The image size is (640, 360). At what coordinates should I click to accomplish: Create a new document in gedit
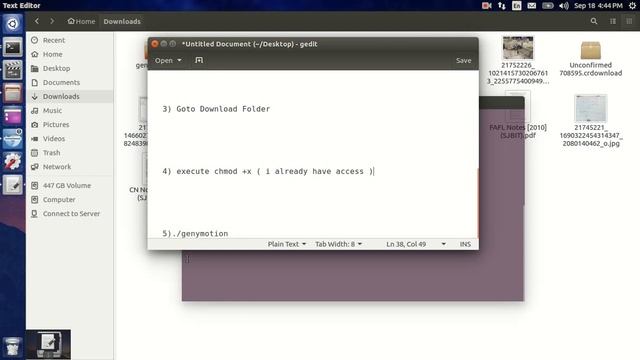(x=199, y=60)
